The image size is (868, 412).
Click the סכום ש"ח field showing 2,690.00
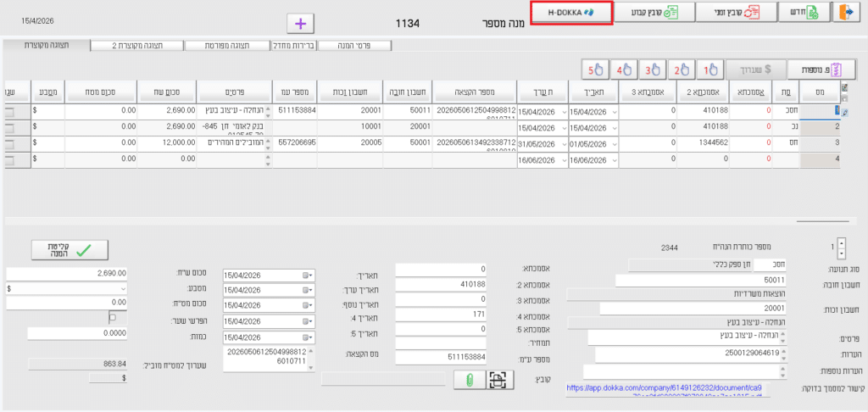point(66,273)
